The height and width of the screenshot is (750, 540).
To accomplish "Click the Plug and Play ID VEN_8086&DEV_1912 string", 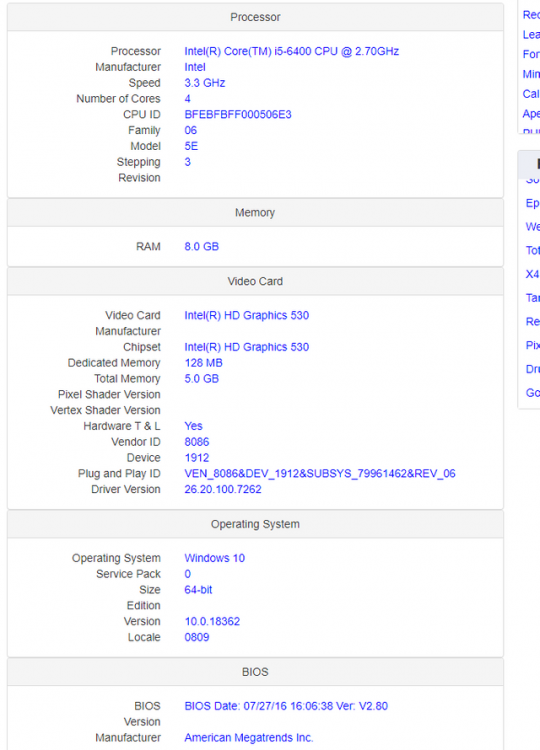I will 320,473.
